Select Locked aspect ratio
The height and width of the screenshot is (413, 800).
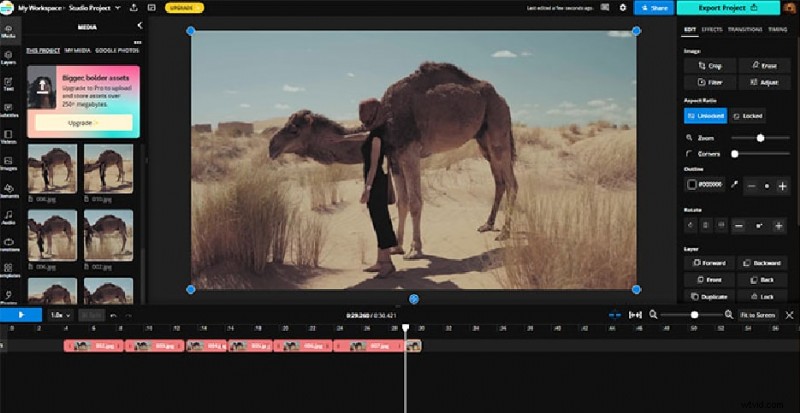coord(749,116)
